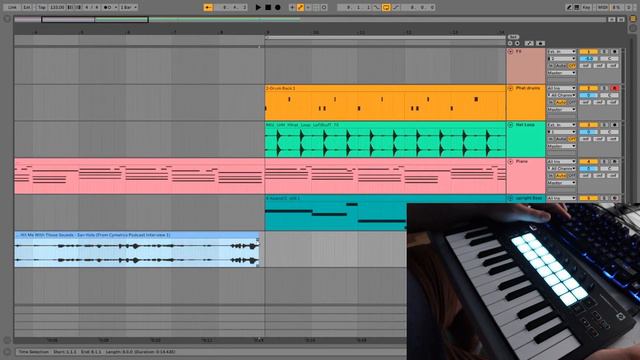Click the Session Record Button circle

click(324, 7)
